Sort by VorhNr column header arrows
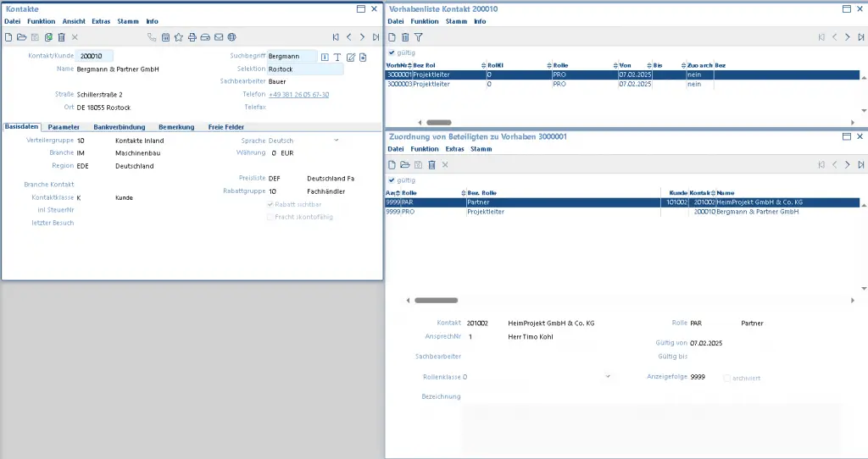868x459 pixels. pyautogui.click(x=409, y=65)
